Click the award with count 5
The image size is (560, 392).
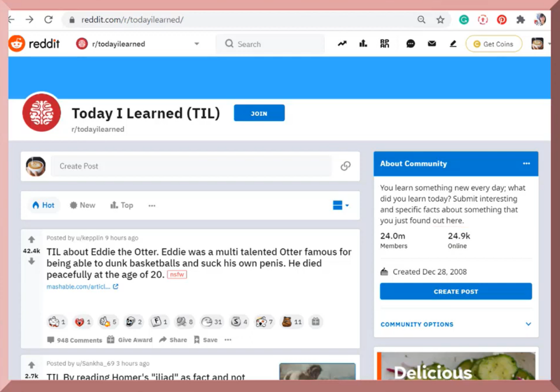(108, 321)
